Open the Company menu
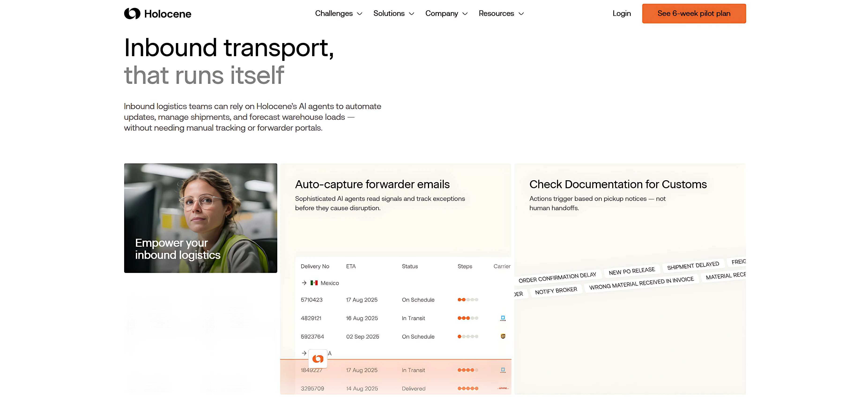 (x=441, y=14)
